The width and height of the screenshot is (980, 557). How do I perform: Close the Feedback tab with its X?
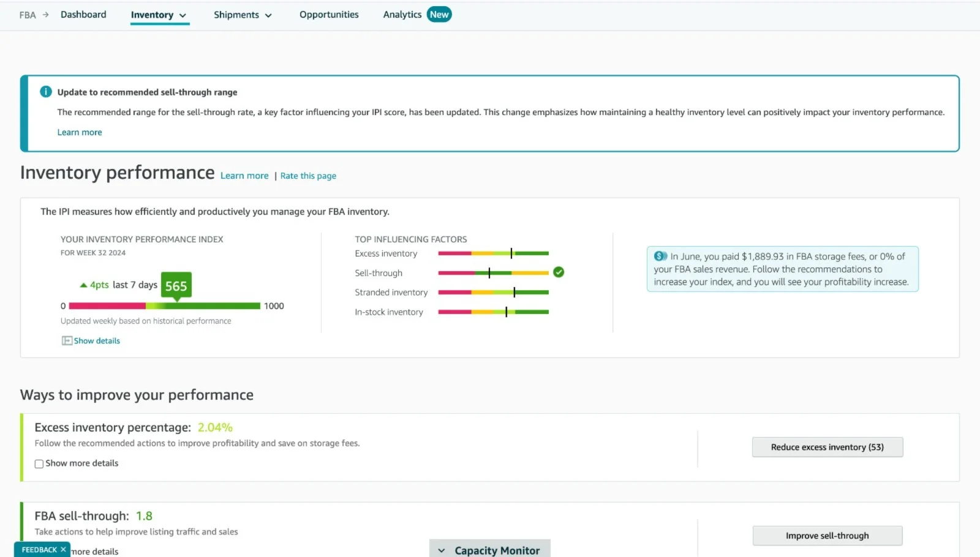(x=63, y=550)
